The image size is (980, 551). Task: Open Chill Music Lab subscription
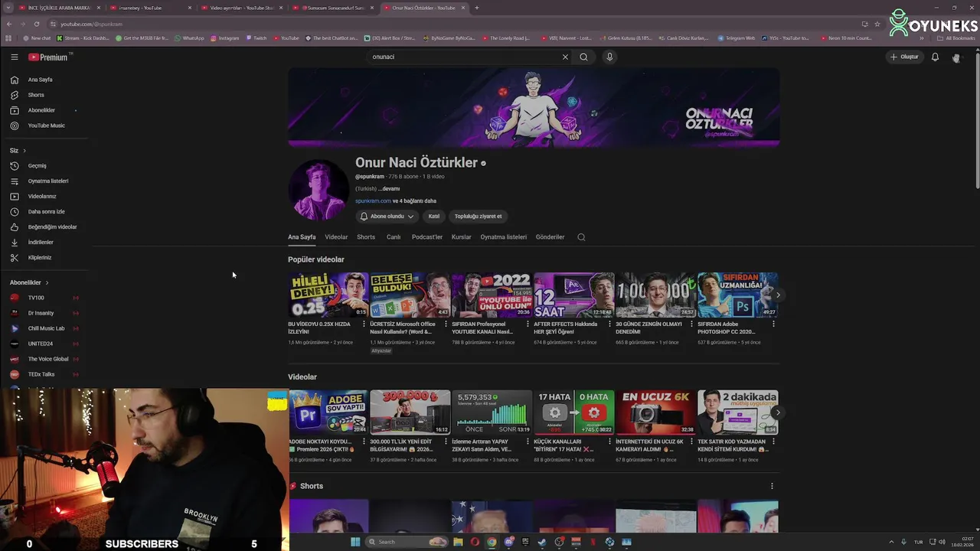tap(44, 328)
